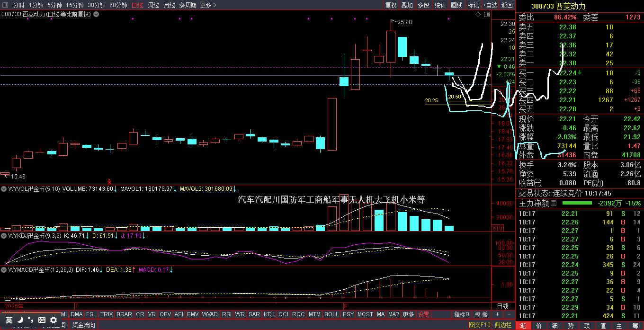Click the IME moon icon
The width and height of the screenshot is (644, 330).
point(20,320)
